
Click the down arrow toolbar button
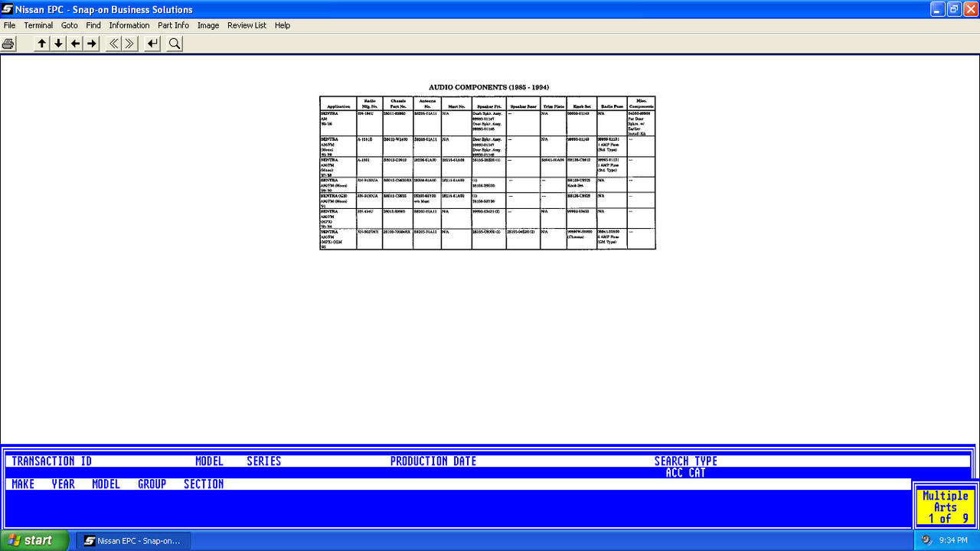(58, 44)
